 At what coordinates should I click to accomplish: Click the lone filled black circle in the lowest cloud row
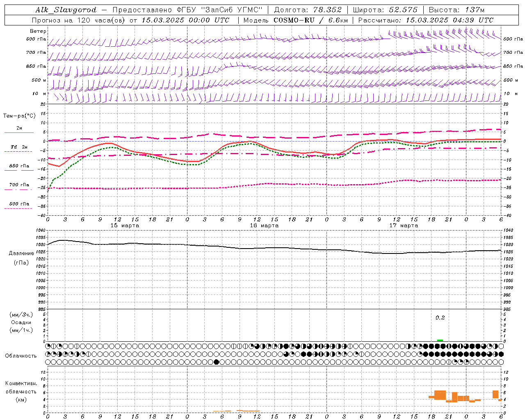pos(217,362)
